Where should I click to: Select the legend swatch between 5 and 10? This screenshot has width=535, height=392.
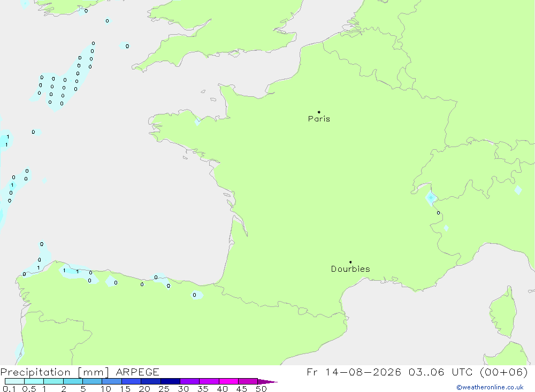pyautogui.click(x=92, y=381)
